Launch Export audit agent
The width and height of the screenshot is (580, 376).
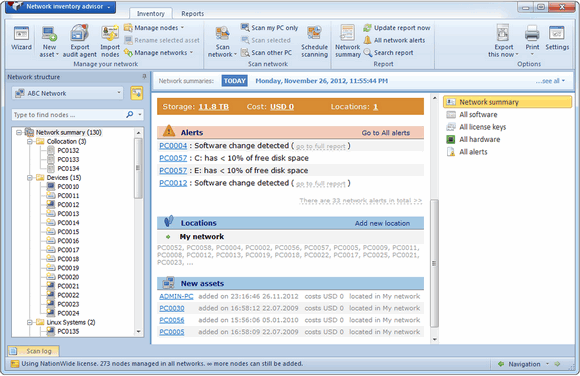[x=80, y=41]
